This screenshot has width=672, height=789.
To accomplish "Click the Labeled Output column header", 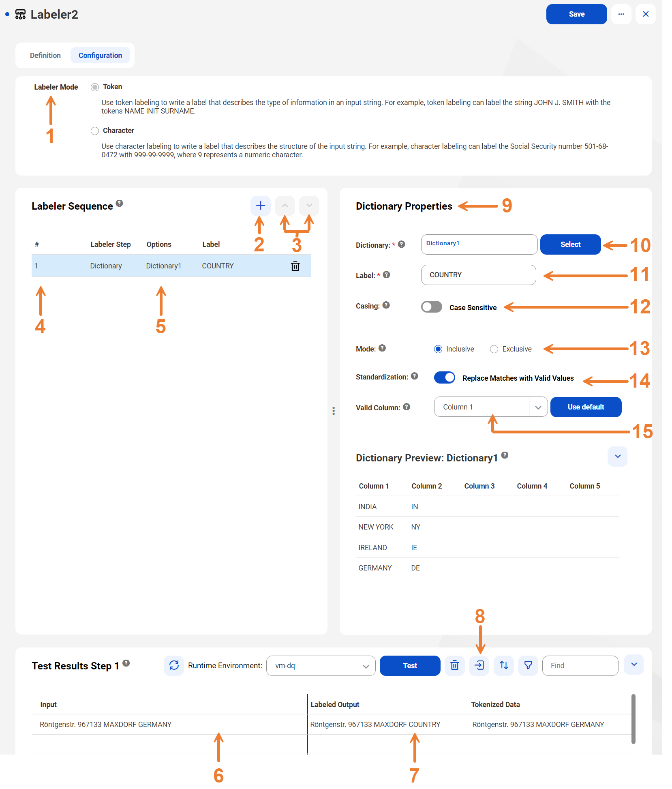I will (x=335, y=704).
